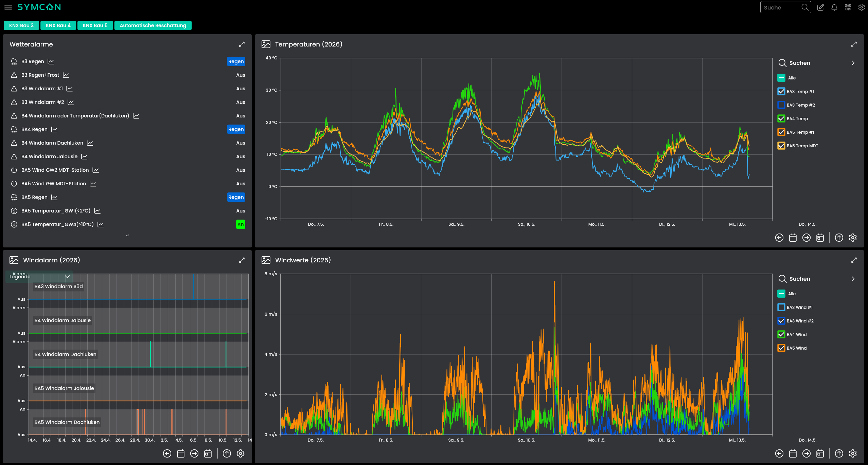This screenshot has width=868, height=465.
Task: Uncheck BA5 Temp MDT series
Action: point(781,146)
